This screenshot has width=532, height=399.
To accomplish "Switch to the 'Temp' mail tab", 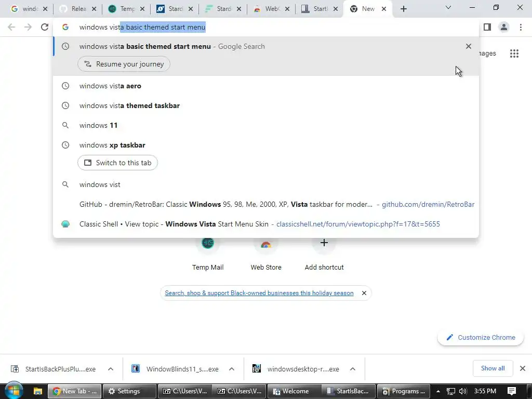I will pyautogui.click(x=126, y=9).
